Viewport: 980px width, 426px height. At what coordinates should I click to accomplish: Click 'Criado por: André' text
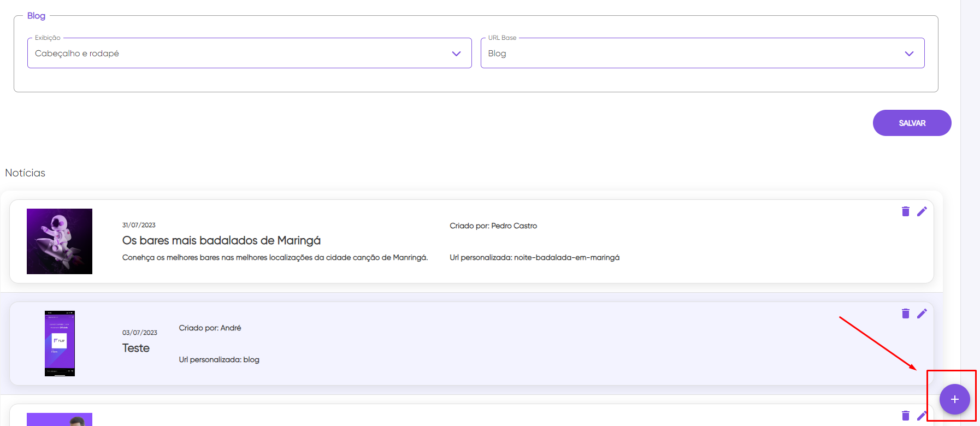click(x=210, y=328)
